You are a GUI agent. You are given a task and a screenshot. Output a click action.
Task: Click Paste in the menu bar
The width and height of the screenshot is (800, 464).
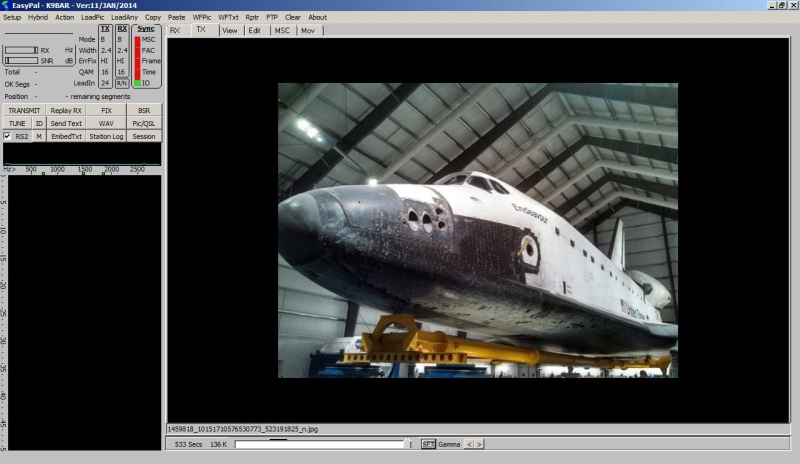177,17
